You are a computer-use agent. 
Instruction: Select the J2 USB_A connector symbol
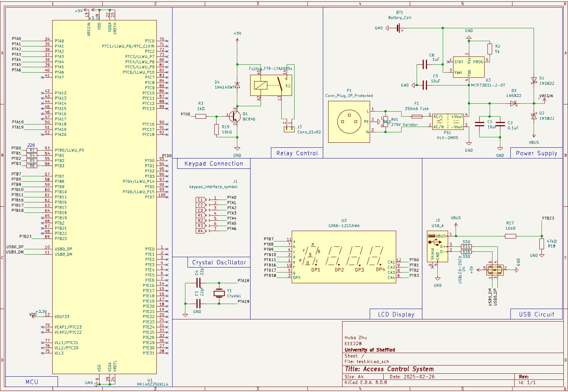(x=437, y=246)
